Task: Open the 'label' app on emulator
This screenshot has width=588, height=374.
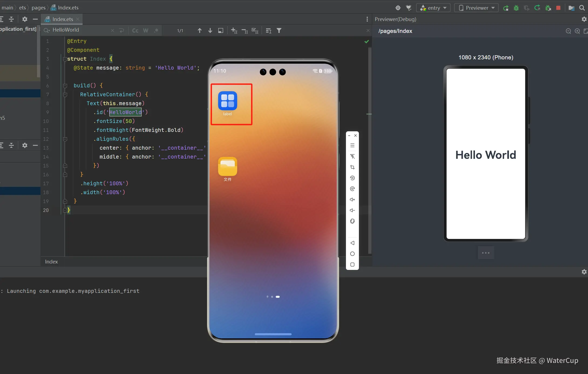Action: click(227, 101)
